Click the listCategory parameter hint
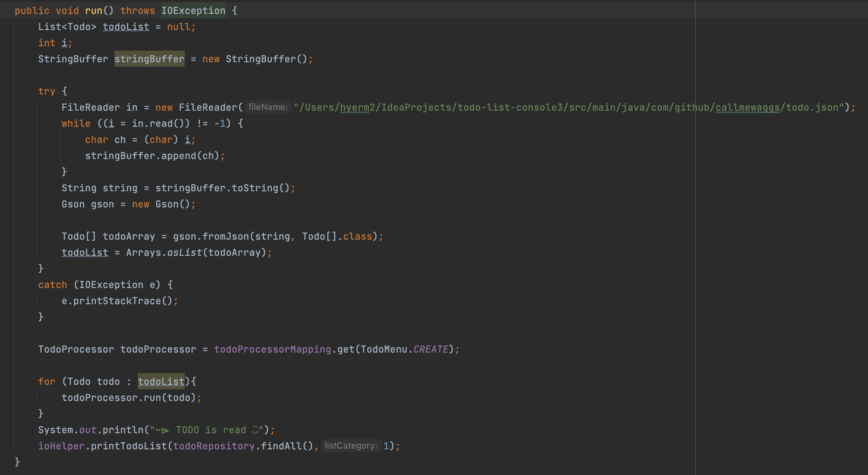 351,446
